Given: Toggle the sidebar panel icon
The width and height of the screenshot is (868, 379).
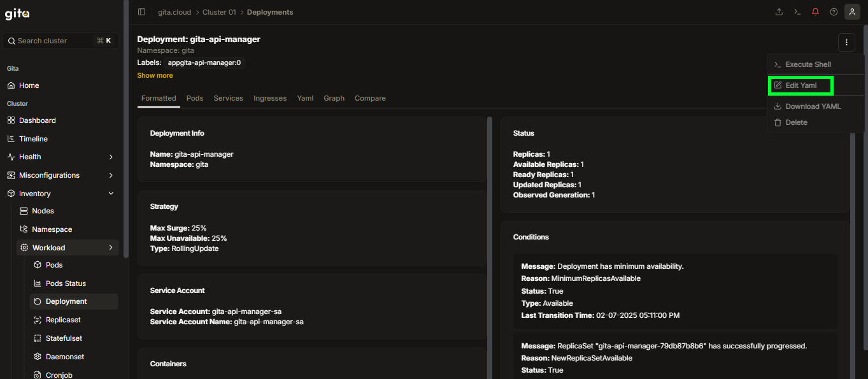Looking at the screenshot, I should pyautogui.click(x=141, y=12).
